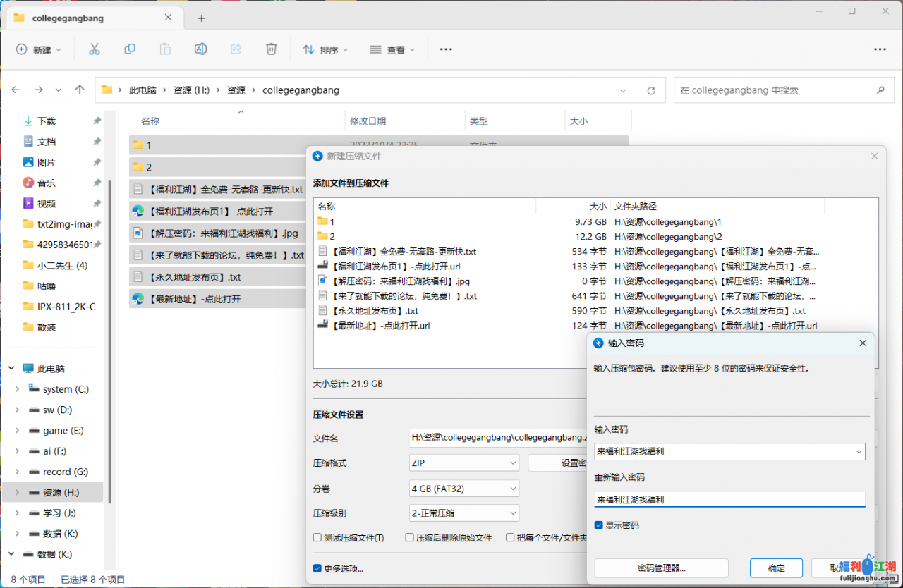Image resolution: width=903 pixels, height=588 pixels.
Task: Open the 压缩级别 dropdown
Action: pyautogui.click(x=464, y=513)
